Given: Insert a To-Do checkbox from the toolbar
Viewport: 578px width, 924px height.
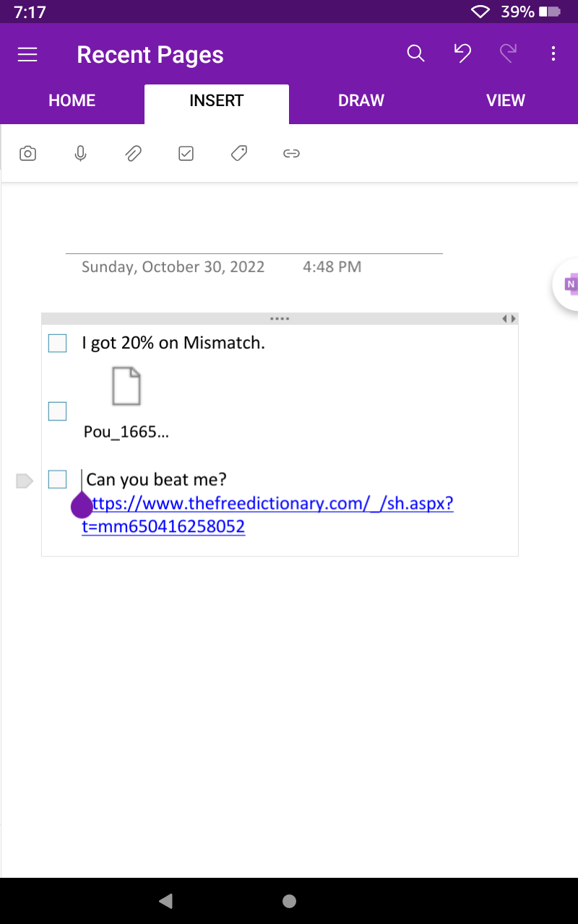Looking at the screenshot, I should (186, 153).
